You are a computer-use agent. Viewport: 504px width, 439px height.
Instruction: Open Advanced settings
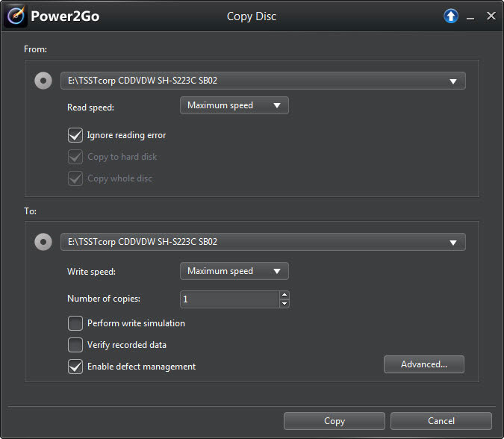[424, 364]
